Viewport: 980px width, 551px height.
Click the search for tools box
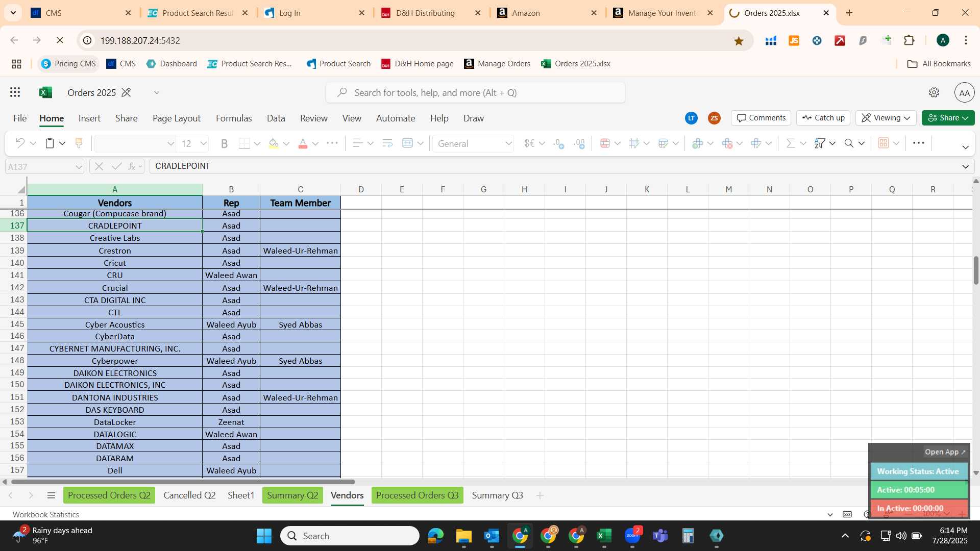coord(475,92)
